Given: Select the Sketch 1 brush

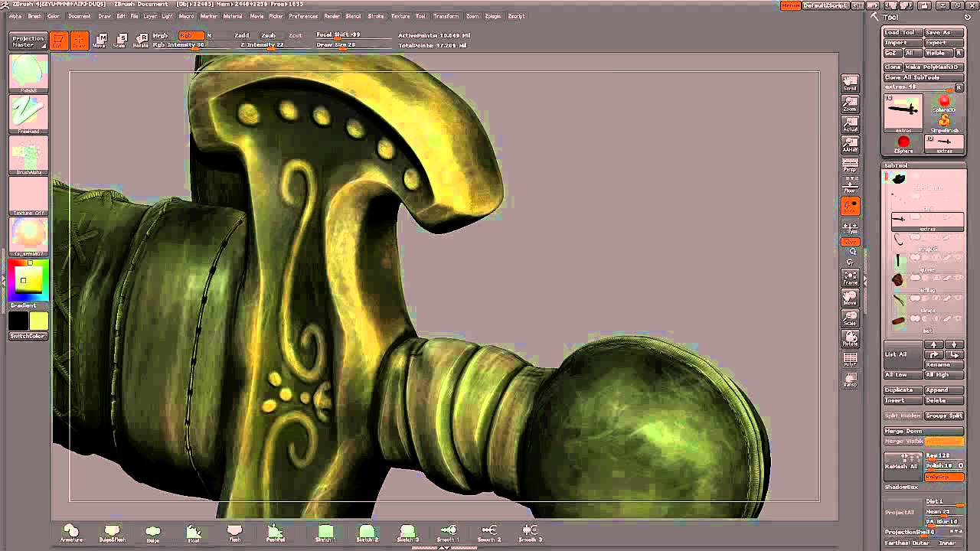Looking at the screenshot, I should (326, 533).
